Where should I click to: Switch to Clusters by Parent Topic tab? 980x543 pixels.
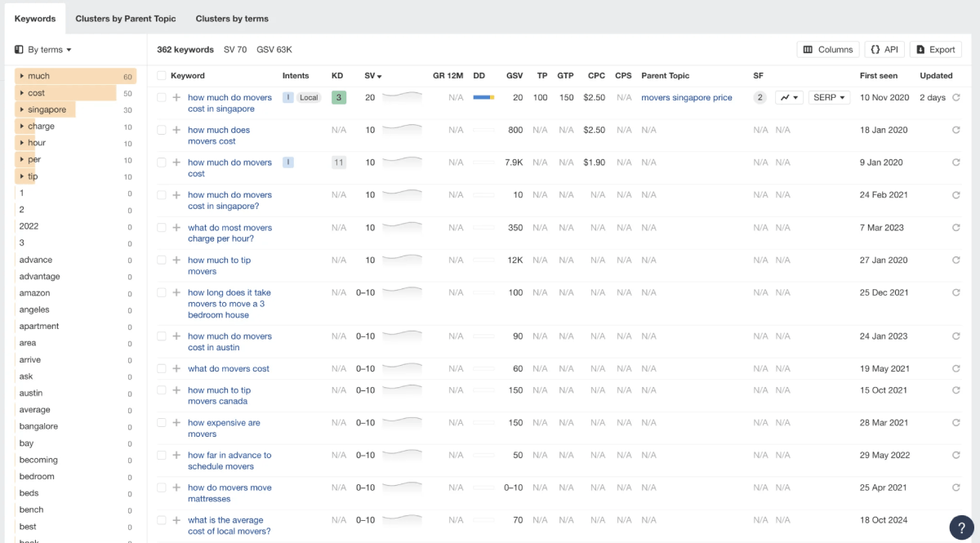[125, 18]
